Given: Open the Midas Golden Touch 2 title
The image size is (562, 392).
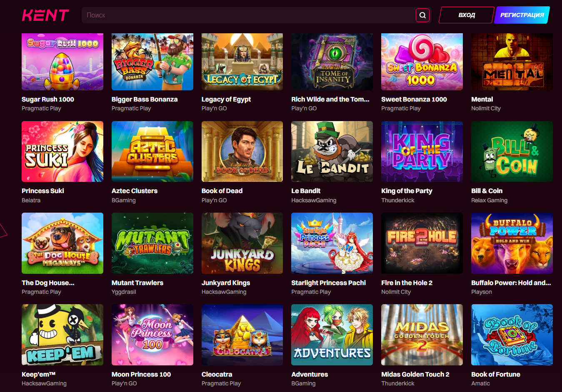Looking at the screenshot, I should coord(415,375).
